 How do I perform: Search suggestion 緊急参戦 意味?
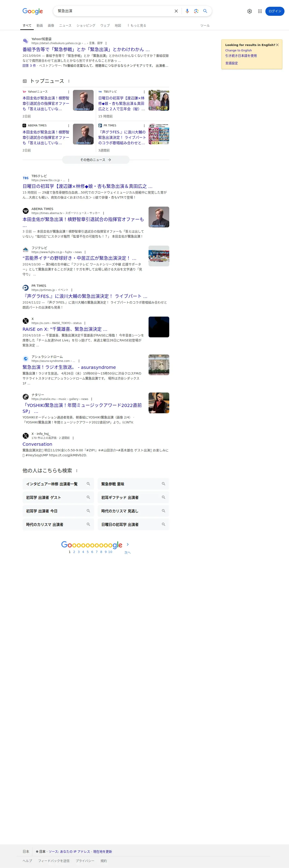(x=133, y=484)
